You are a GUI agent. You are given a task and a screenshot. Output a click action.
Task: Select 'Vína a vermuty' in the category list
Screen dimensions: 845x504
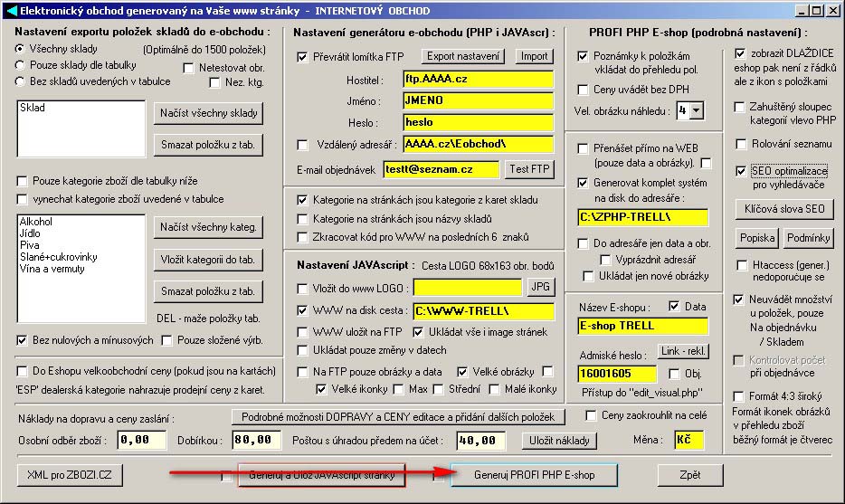coord(52,269)
